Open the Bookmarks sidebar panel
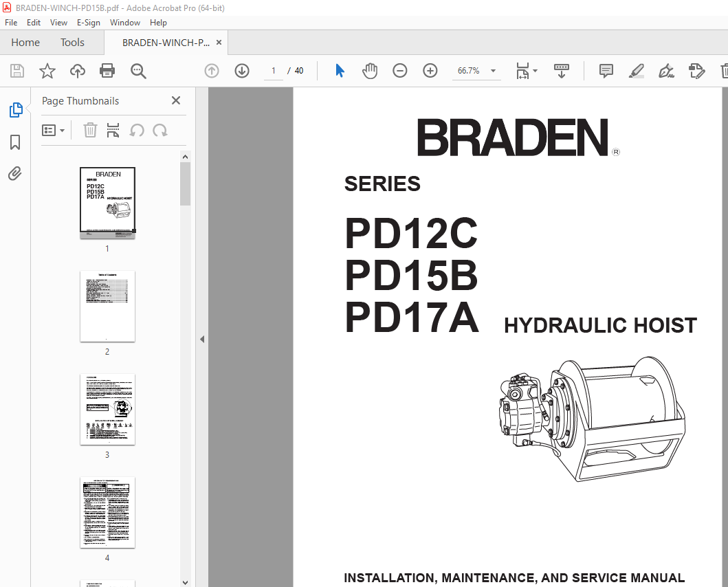 coord(15,142)
